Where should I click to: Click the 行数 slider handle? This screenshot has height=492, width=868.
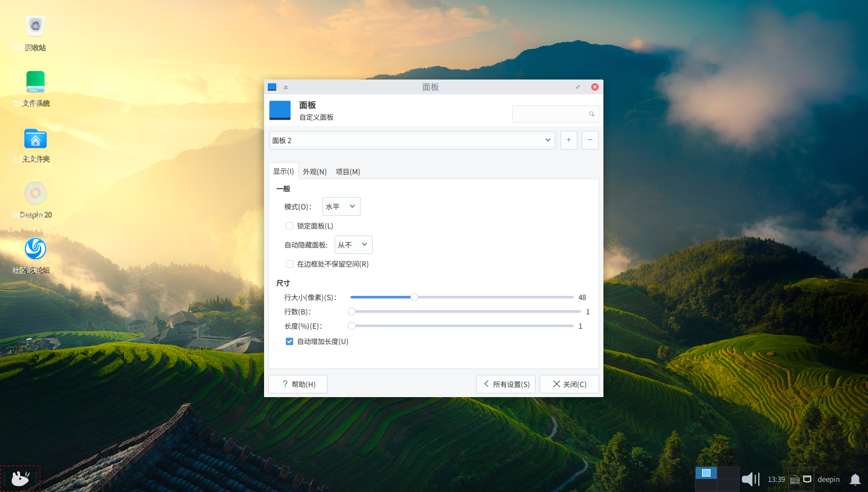[352, 312]
